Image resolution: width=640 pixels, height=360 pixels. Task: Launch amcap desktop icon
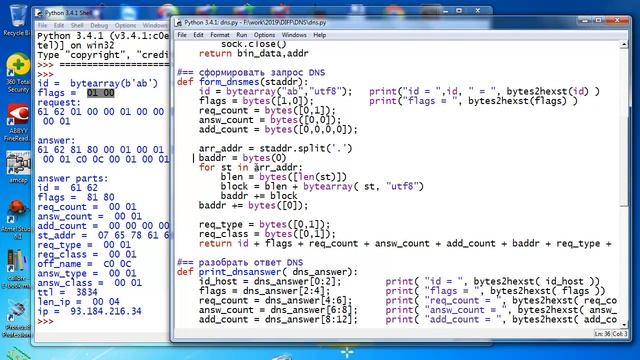click(x=18, y=167)
